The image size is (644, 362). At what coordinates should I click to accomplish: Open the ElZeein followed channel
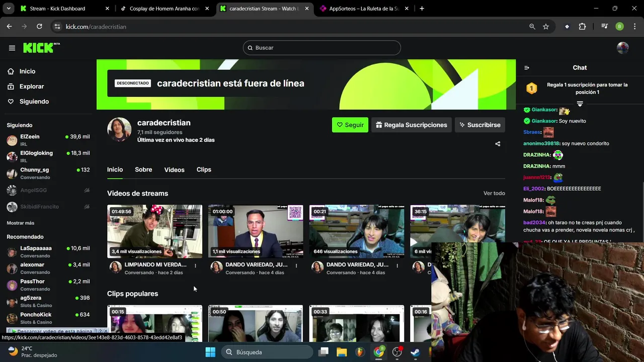click(48, 140)
